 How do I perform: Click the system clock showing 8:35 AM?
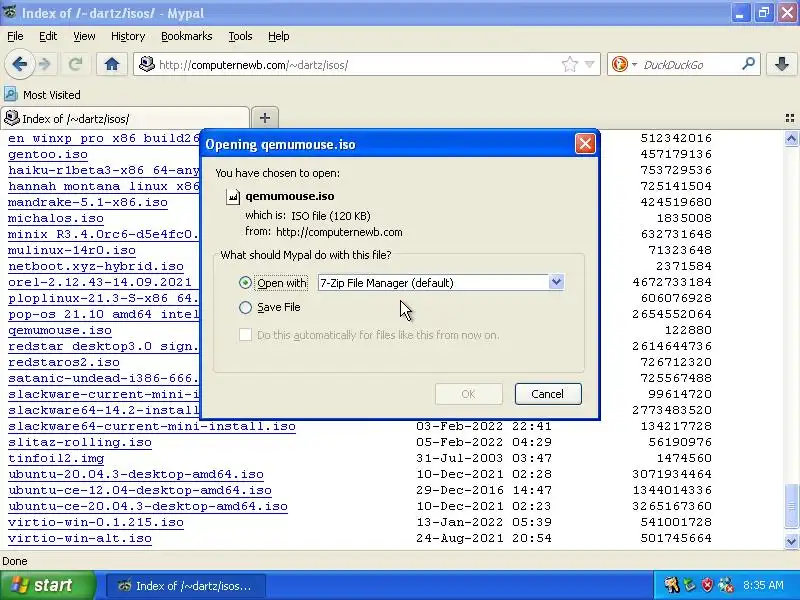coord(763,585)
